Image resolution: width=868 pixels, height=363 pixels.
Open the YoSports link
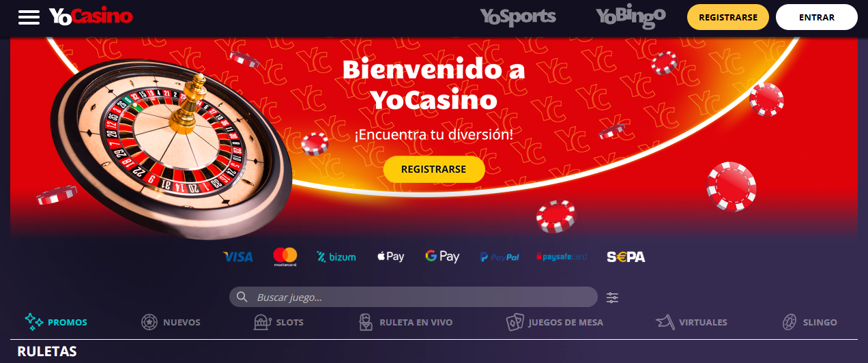point(518,16)
